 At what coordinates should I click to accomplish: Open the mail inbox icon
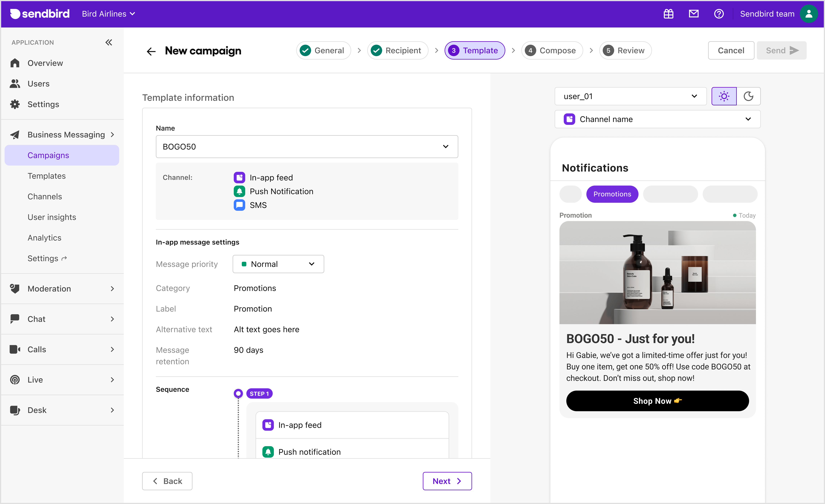(694, 14)
